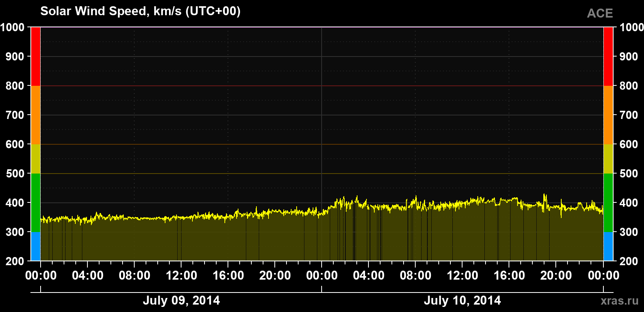Click the red 800–1000 band on the right scale

point(608,57)
